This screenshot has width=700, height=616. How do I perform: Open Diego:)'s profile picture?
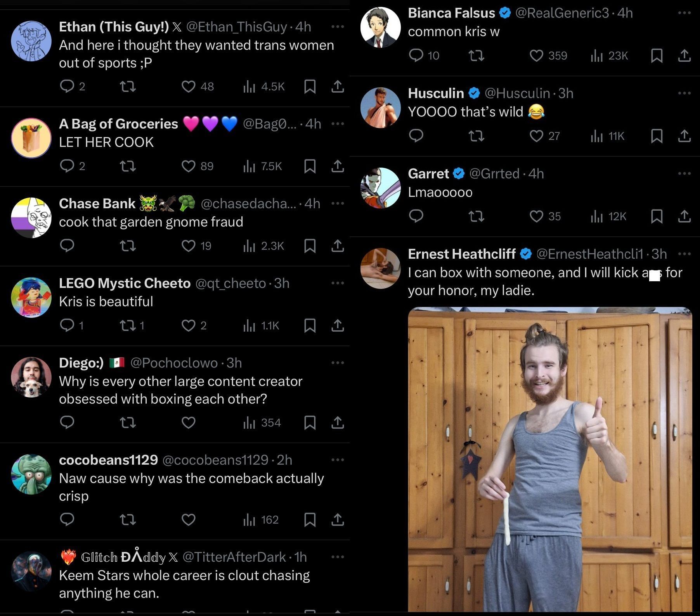click(x=31, y=377)
